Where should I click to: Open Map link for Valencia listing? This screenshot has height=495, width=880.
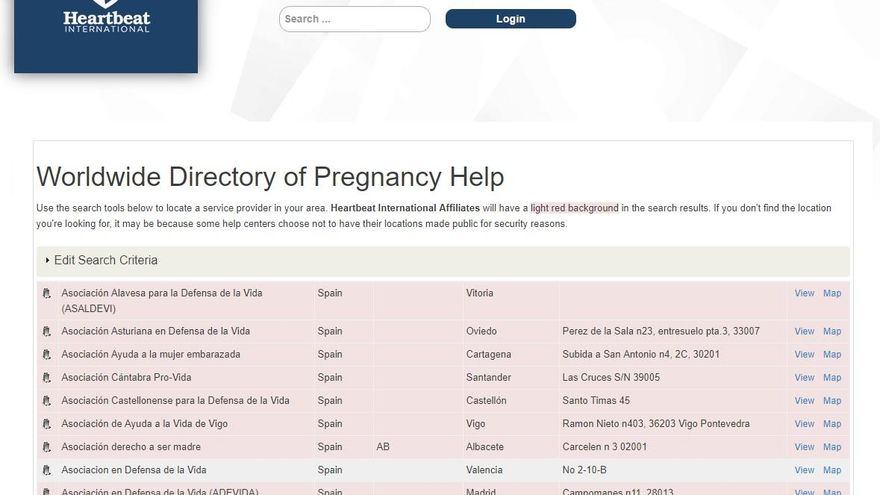[832, 469]
